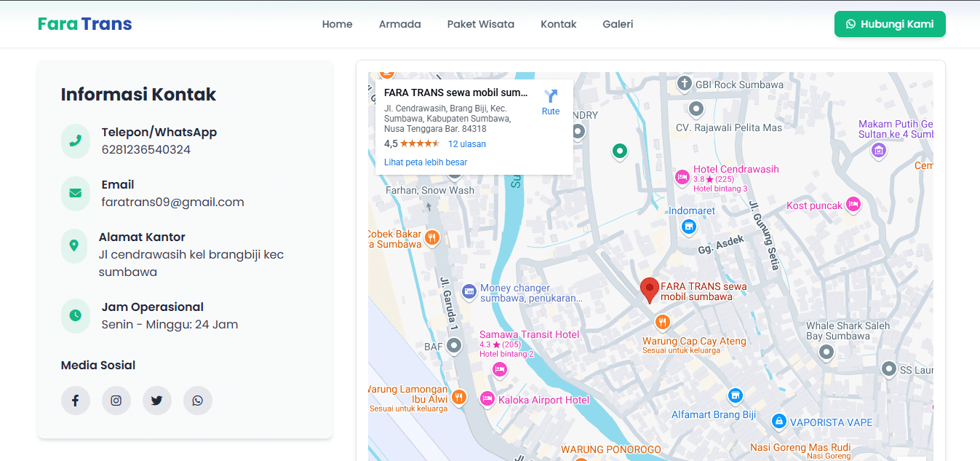Open the 12 ulasan reviews link
The image size is (980, 461).
click(466, 144)
